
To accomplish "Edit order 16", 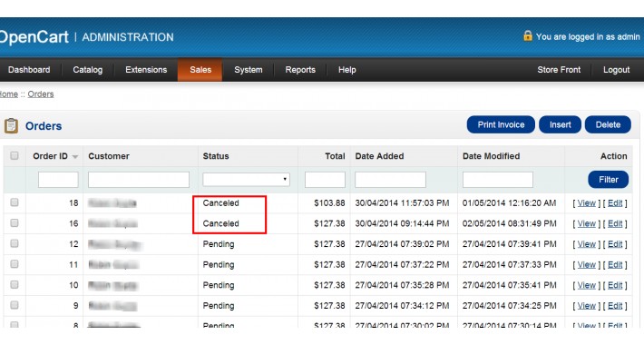I will tap(615, 223).
